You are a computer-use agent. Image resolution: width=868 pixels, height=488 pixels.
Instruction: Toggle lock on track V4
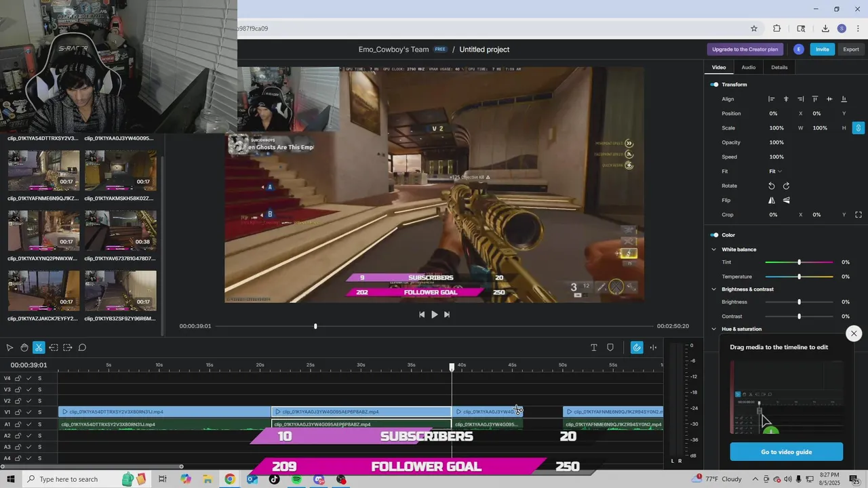(x=18, y=378)
